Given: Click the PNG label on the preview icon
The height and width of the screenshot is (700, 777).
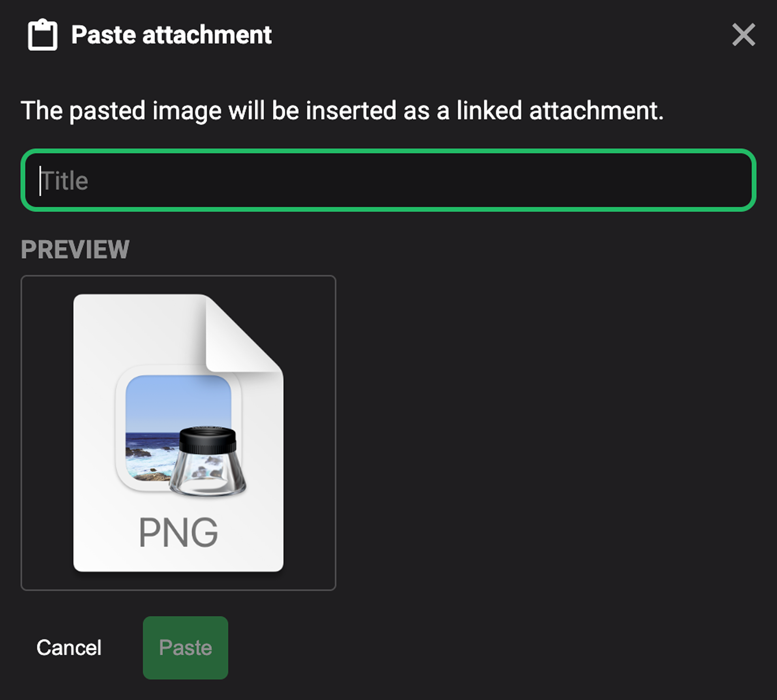Looking at the screenshot, I should [178, 533].
